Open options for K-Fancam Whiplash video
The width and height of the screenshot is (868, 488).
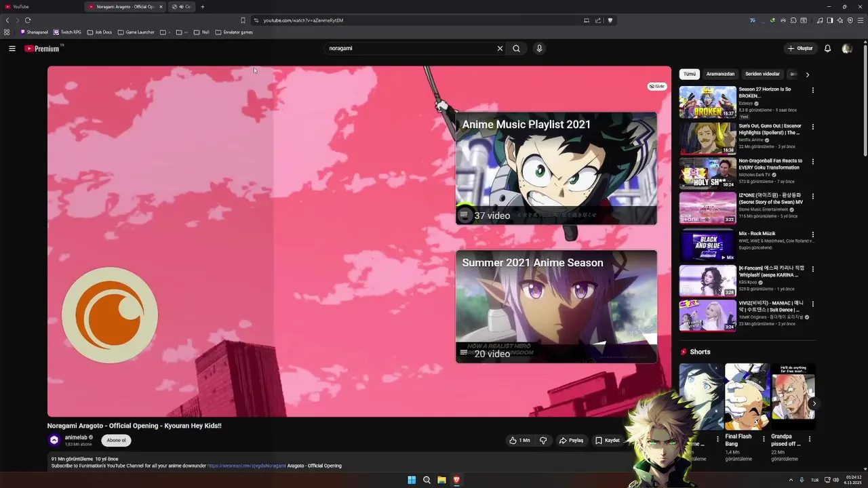(x=812, y=269)
